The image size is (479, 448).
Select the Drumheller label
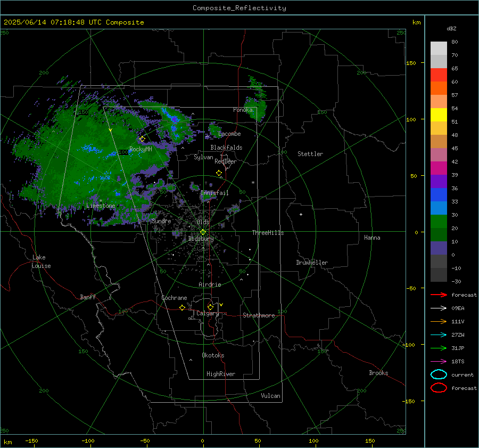[312, 263]
